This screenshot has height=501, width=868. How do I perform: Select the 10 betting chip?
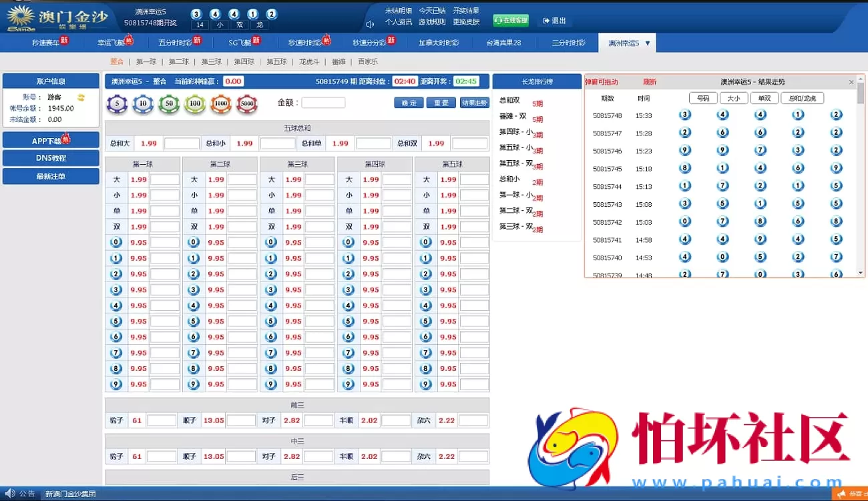coord(143,103)
